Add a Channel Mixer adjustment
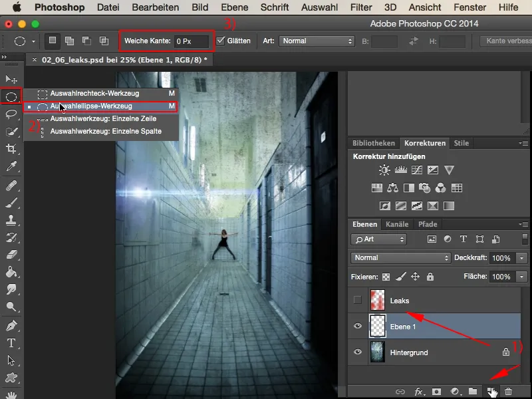The height and width of the screenshot is (399, 532). [x=440, y=188]
